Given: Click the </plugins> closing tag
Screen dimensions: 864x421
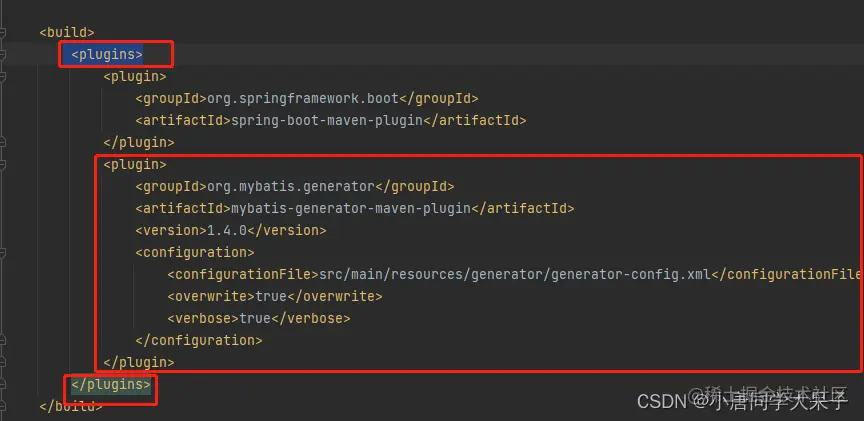Looking at the screenshot, I should click(111, 384).
